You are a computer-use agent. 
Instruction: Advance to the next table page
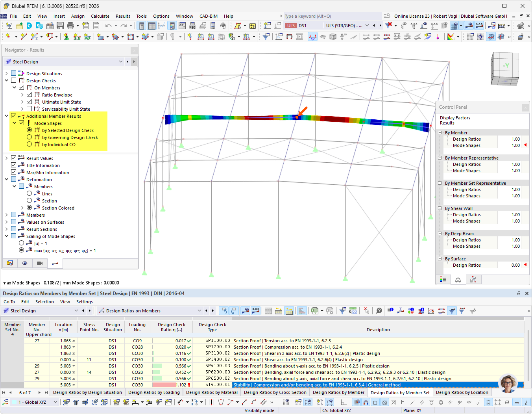click(x=39, y=392)
